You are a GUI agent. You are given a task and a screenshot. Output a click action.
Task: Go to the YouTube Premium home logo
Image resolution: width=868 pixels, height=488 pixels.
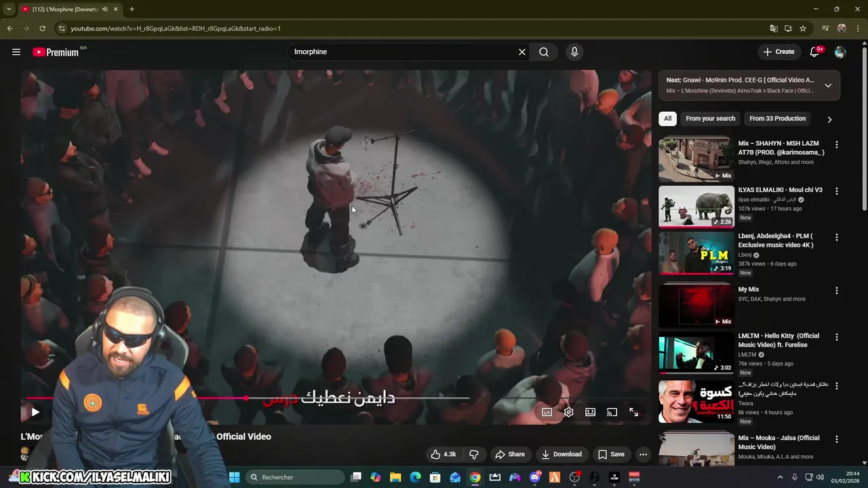click(56, 52)
